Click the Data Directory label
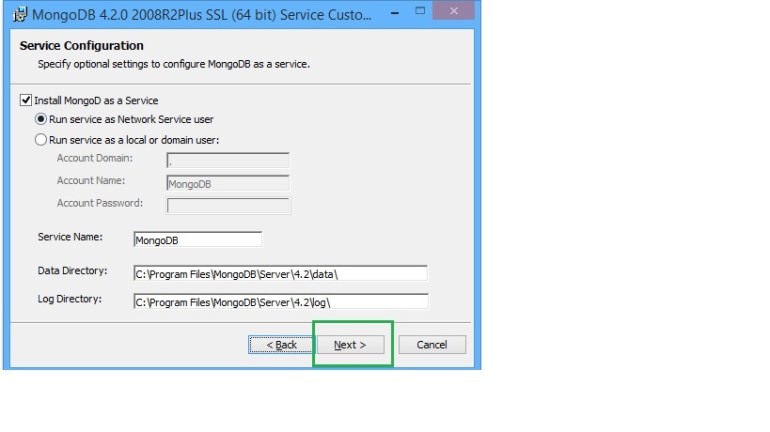This screenshot has height=432, width=770. click(x=71, y=272)
